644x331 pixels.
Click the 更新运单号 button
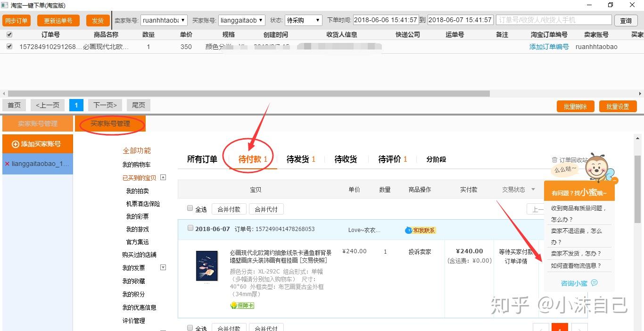(58, 21)
